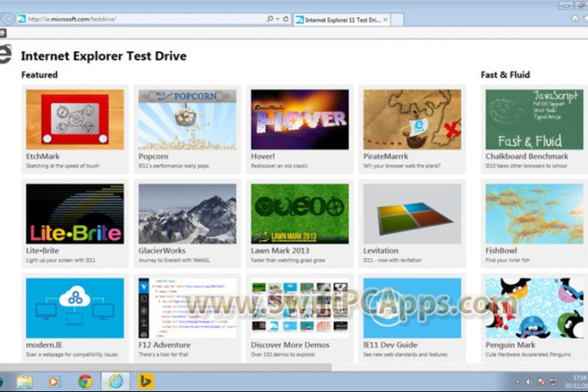Click the Chalkboard Benchmark title link
Viewport: 588px width, 392px height.
[527, 156]
